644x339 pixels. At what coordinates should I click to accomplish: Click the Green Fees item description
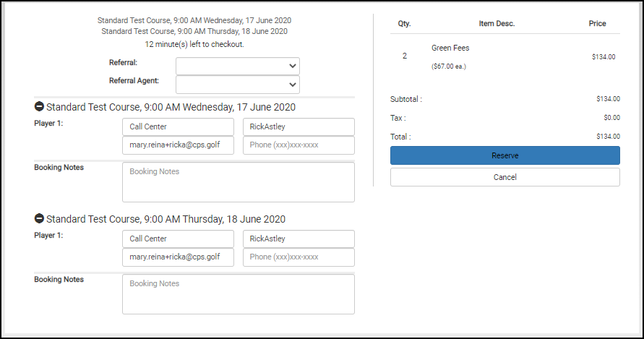pyautogui.click(x=450, y=48)
